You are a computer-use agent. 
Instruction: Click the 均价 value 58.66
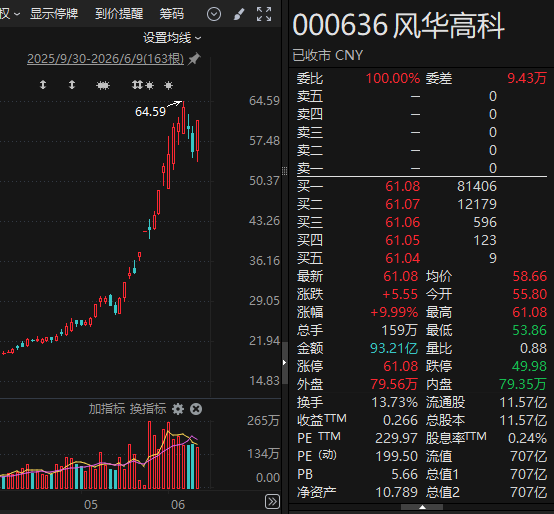[530, 276]
